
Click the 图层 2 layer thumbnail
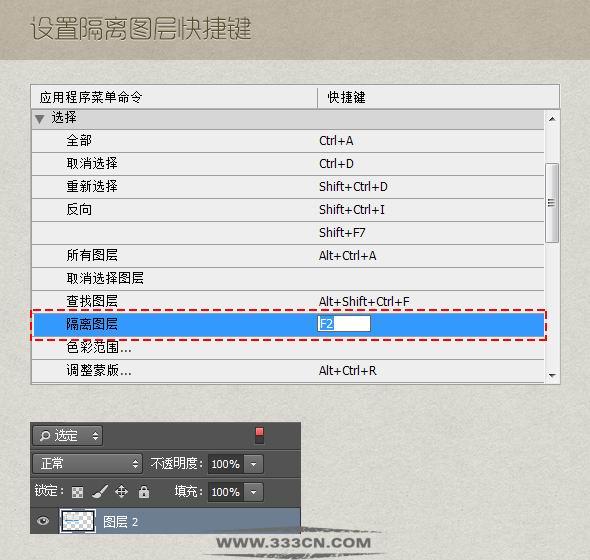[78, 521]
